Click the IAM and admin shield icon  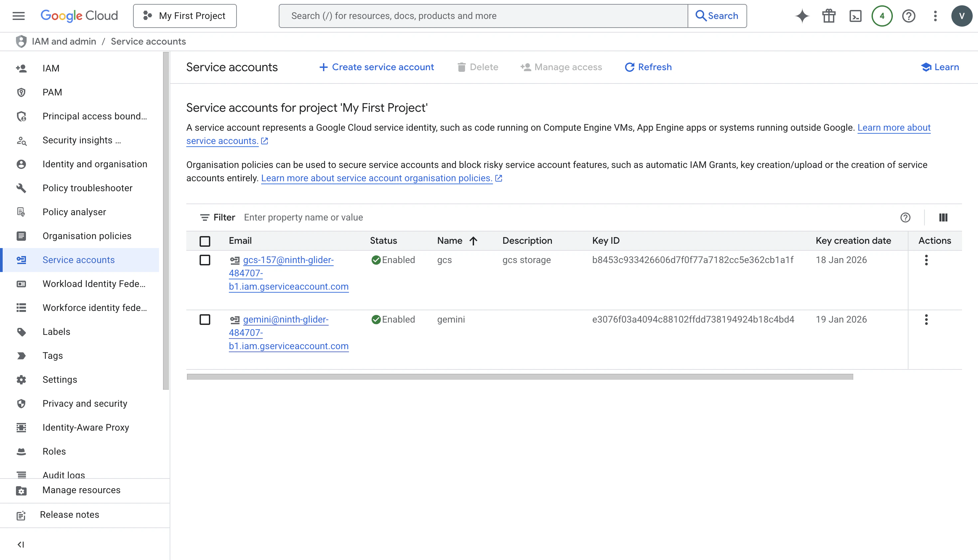(21, 41)
